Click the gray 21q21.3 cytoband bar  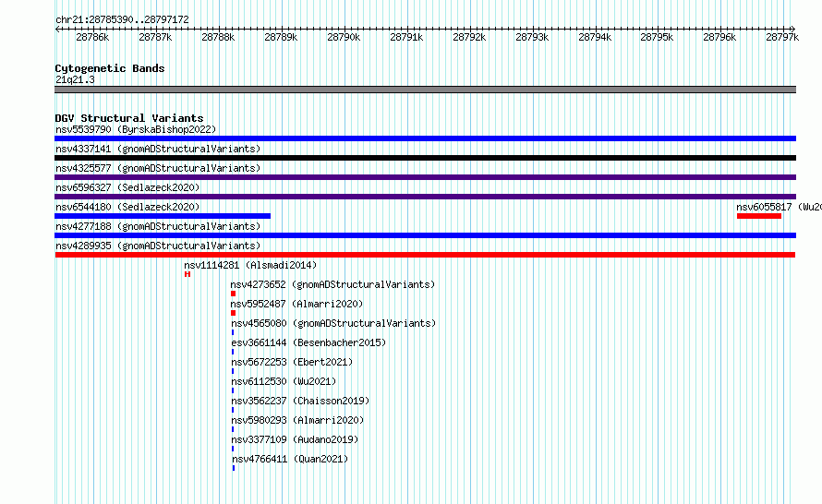[x=425, y=90]
